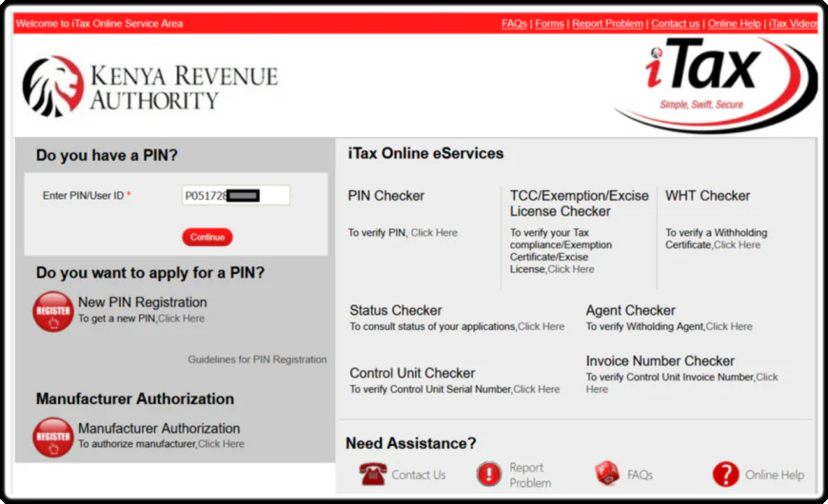Click the red exclamation Report Problem icon
This screenshot has height=504, width=828.
coord(489,474)
